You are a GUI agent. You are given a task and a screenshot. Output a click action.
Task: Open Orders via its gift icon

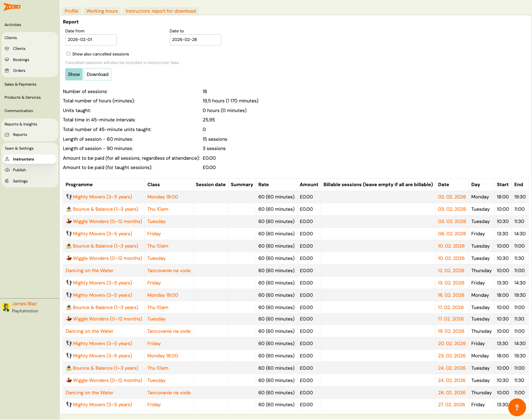tap(7, 71)
